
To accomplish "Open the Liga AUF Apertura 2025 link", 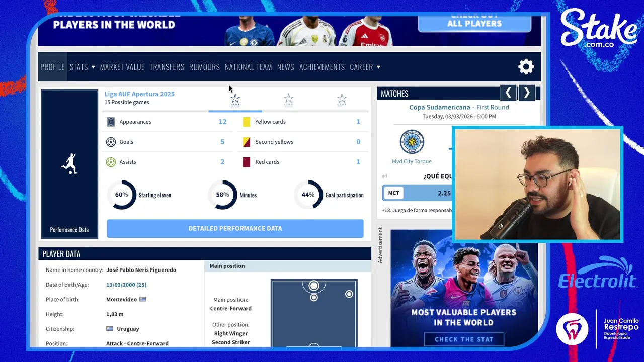I will [x=139, y=94].
